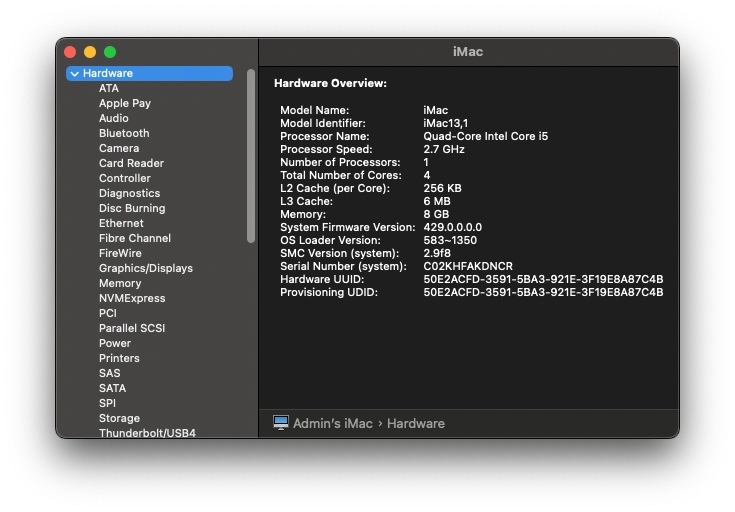The image size is (735, 512).
Task: Select Storage in the sidebar
Action: 119,418
